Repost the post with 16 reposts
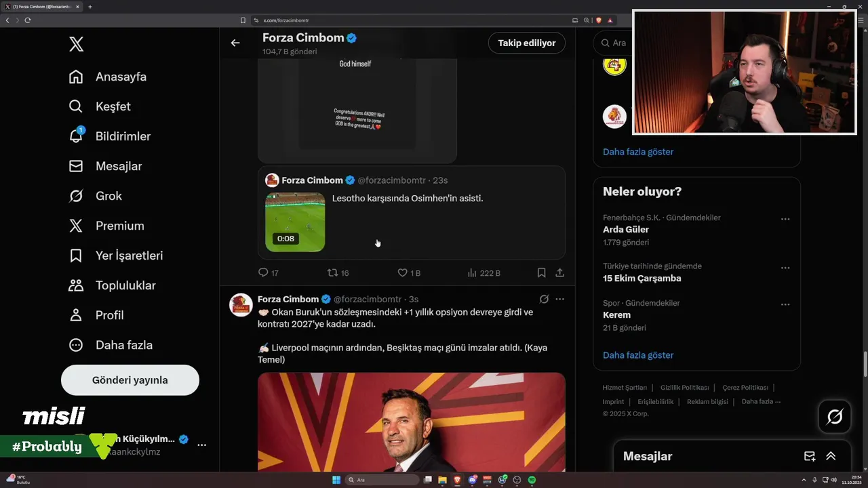Viewport: 868px width, 488px height. click(x=338, y=272)
